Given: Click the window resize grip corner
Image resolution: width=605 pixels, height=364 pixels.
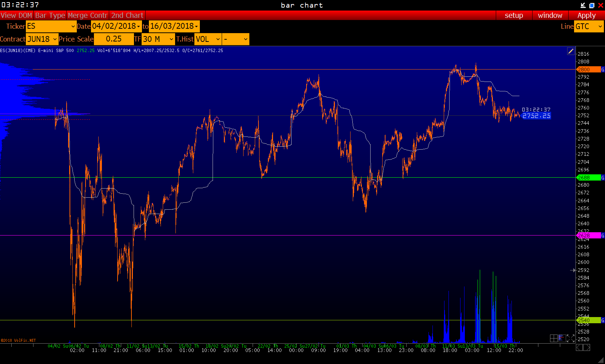Looking at the screenshot, I should [x=601, y=360].
